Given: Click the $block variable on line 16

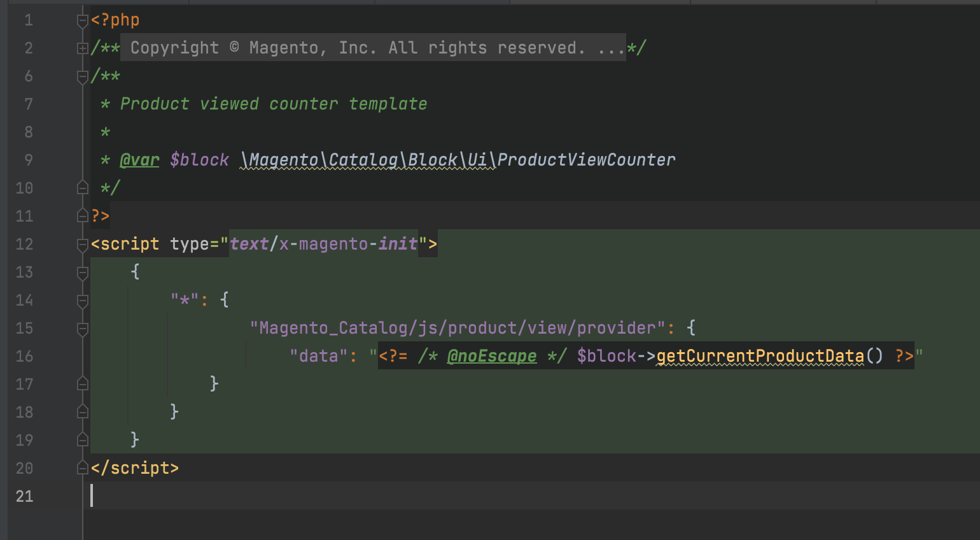Looking at the screenshot, I should 606,356.
